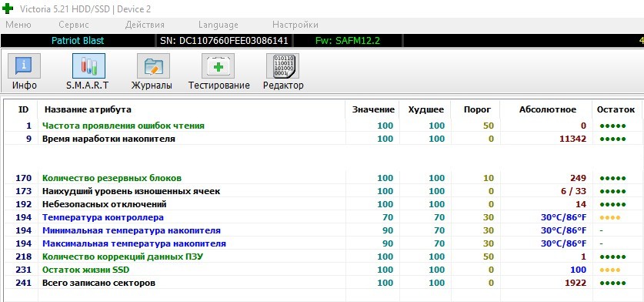The image size is (644, 302).
Task: Open the Меню menu
Action: click(18, 25)
